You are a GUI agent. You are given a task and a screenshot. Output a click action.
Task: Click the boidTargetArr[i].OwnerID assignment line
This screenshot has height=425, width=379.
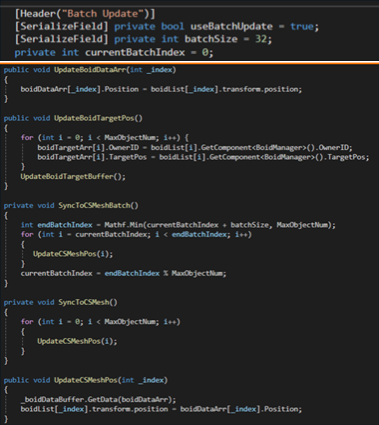tap(195, 147)
